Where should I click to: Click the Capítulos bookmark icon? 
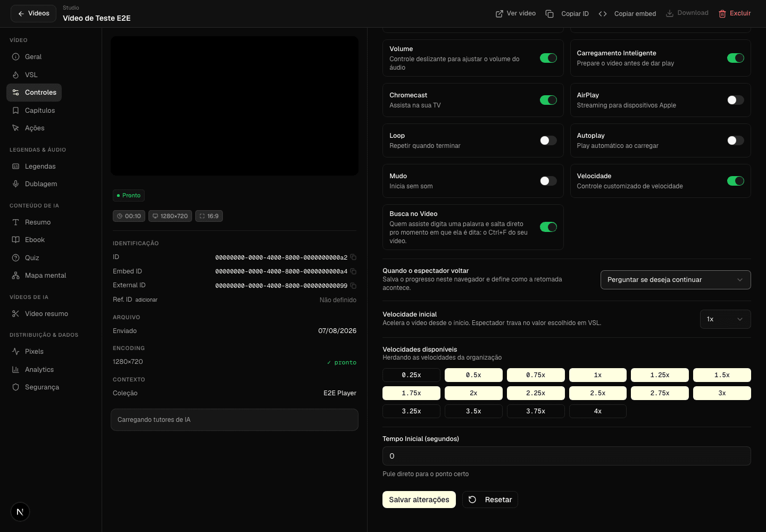click(16, 111)
